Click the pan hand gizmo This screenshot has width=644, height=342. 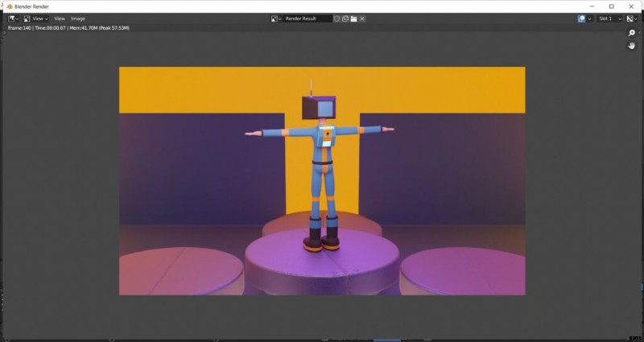pyautogui.click(x=632, y=46)
